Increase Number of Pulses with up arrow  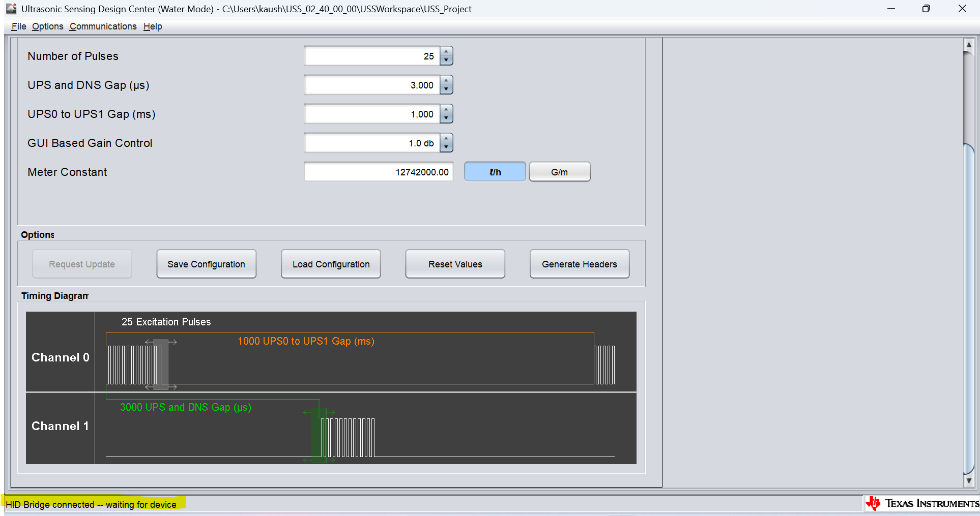point(446,51)
